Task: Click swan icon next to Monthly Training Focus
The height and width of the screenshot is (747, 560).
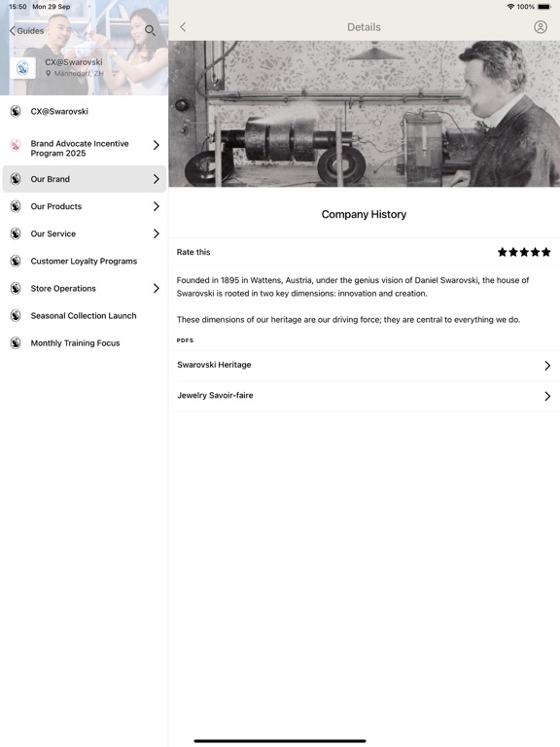Action: pyautogui.click(x=16, y=343)
